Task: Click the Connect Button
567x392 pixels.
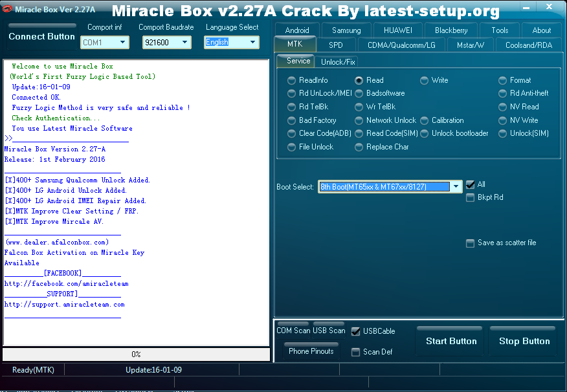Action: click(41, 36)
